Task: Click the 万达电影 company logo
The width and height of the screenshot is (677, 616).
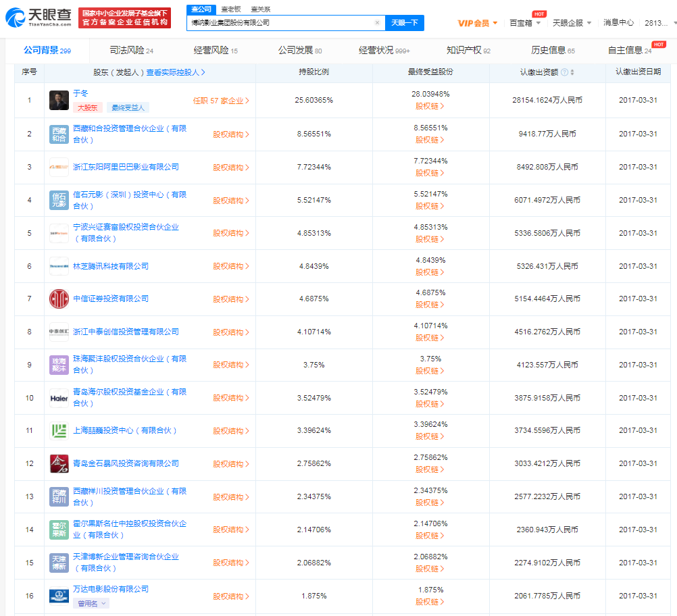Action: tap(59, 596)
